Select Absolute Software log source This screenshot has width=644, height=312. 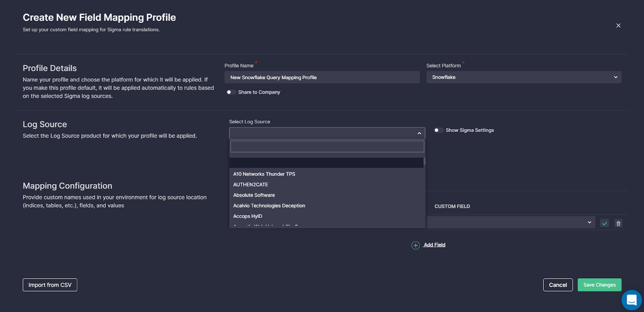click(254, 195)
